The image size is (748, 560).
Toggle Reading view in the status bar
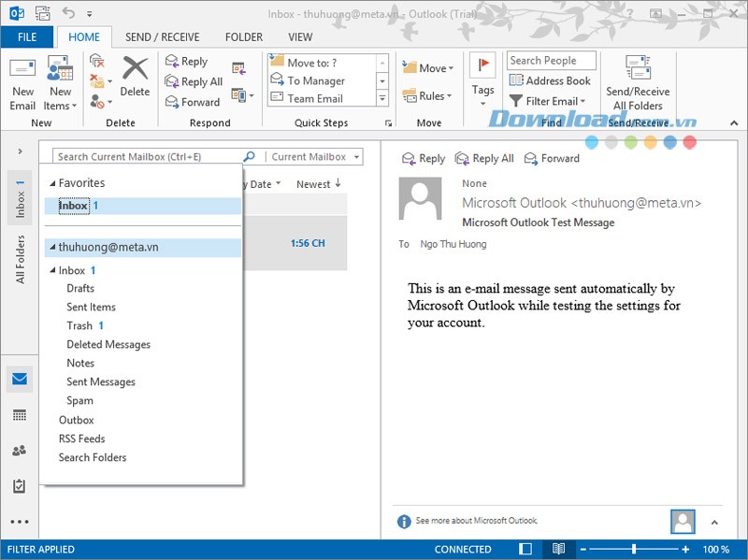coord(559,550)
